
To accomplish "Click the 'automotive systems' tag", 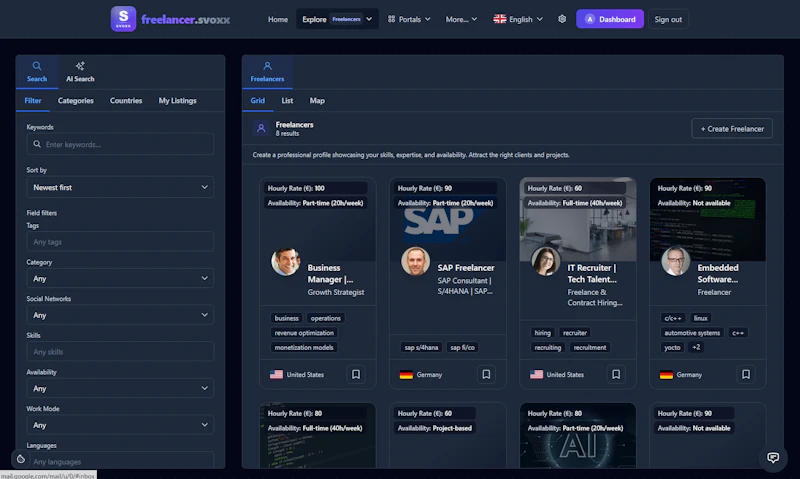I will coord(692,333).
